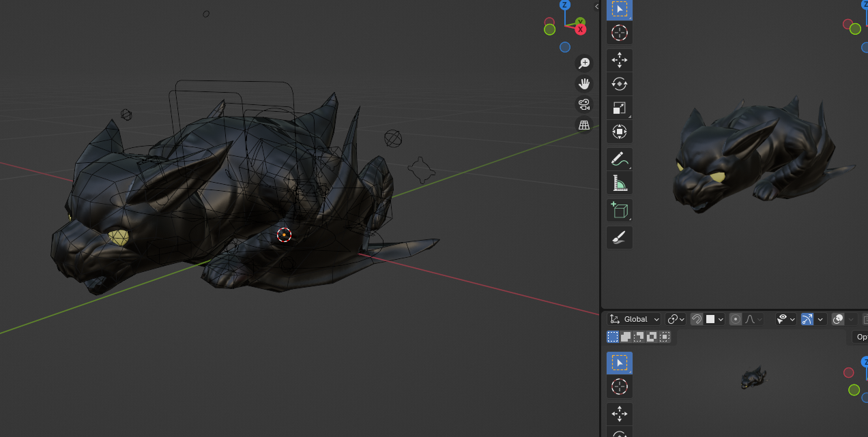Switch perspective/orthographic with grid icon

584,125
